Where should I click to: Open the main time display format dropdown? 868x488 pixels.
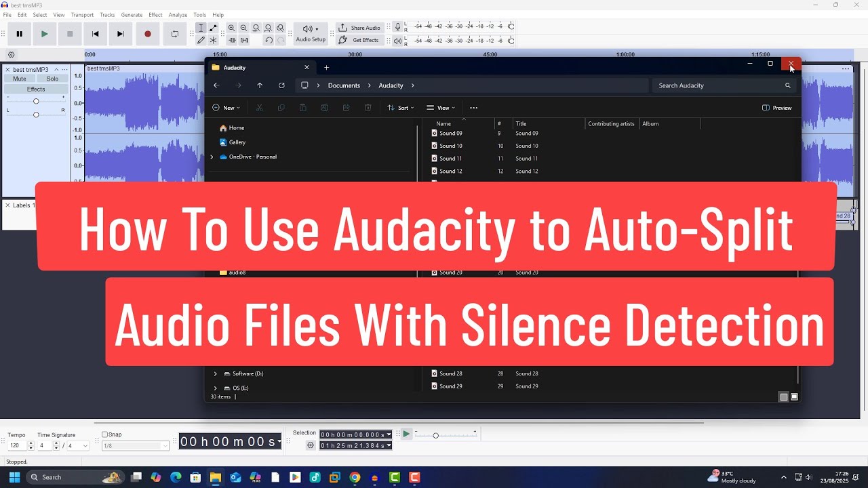(x=279, y=441)
